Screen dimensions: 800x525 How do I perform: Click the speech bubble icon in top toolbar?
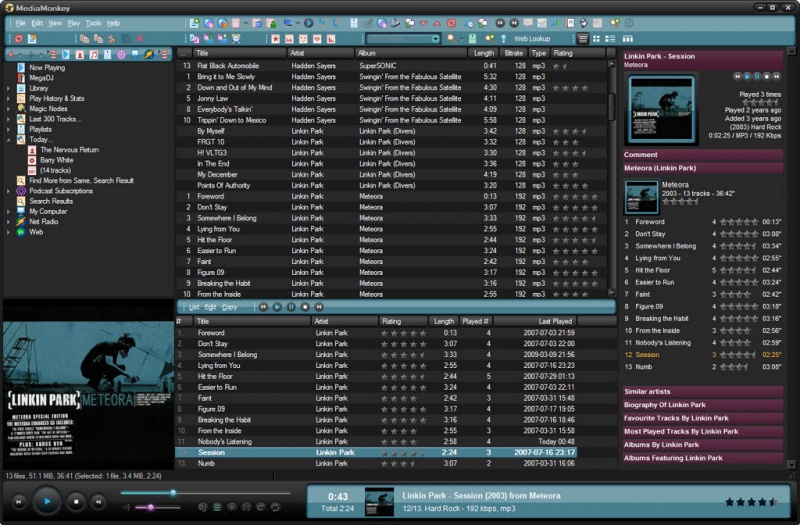[528, 23]
